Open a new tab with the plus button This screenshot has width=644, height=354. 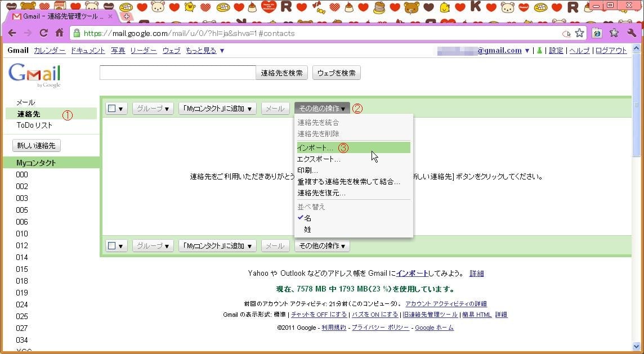(126, 16)
